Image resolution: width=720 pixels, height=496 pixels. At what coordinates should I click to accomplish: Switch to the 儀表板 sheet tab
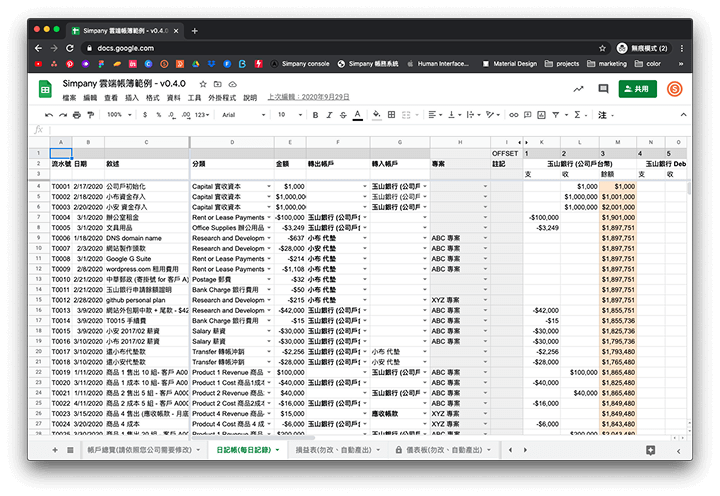pyautogui.click(x=444, y=450)
